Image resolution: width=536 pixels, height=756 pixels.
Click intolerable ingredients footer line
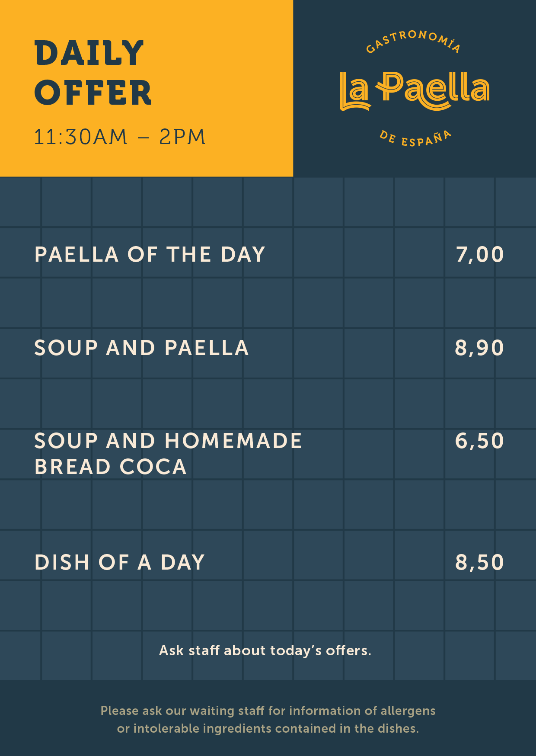[x=268, y=729]
